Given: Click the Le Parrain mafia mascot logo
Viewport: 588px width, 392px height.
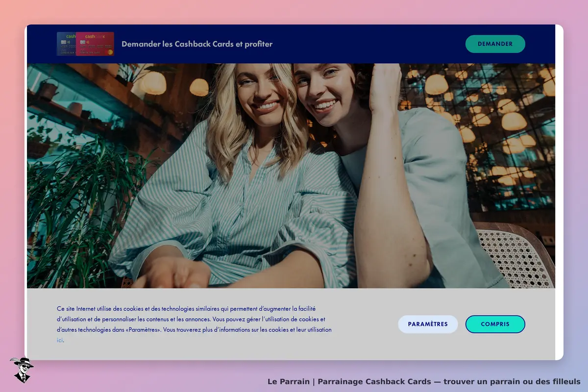Looking at the screenshot, I should [x=21, y=370].
